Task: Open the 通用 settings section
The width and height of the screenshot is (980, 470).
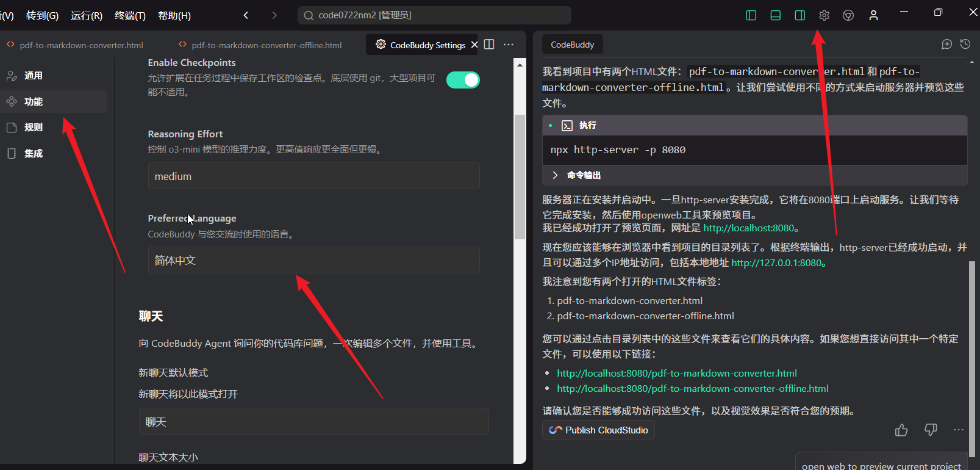Action: (54, 76)
